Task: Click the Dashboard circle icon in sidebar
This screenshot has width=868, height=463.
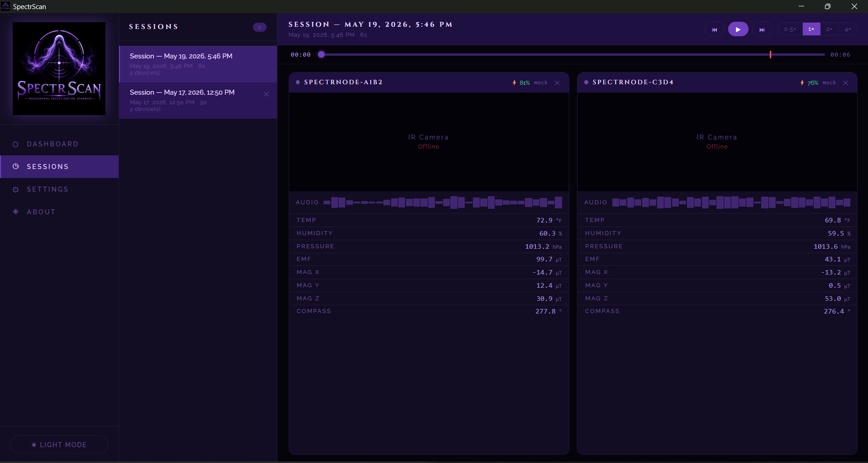Action: pyautogui.click(x=16, y=144)
